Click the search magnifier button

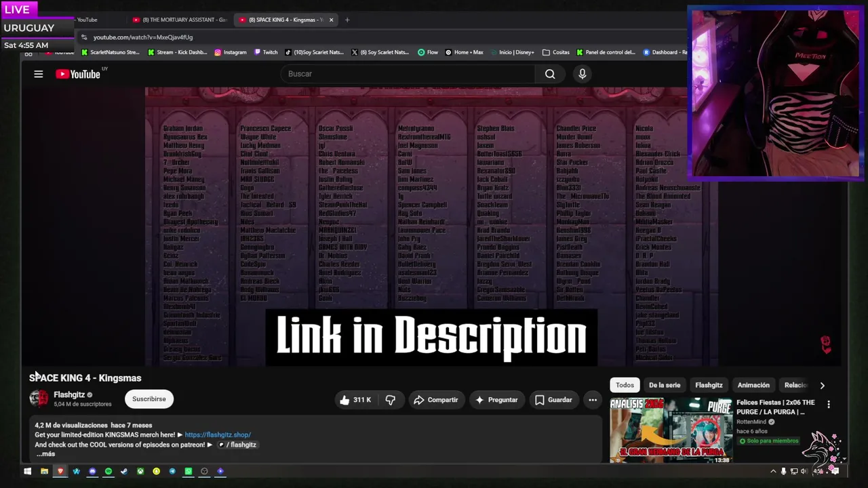[x=550, y=74]
